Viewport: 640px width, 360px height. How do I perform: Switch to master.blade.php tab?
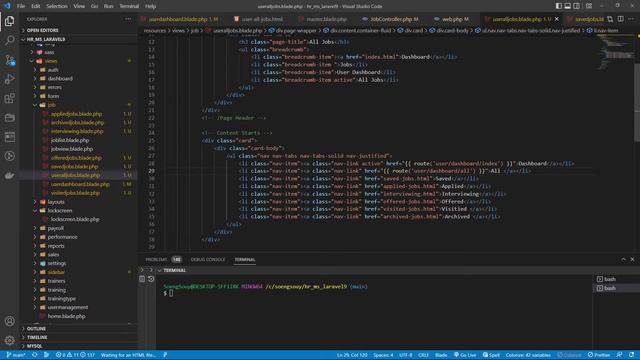click(x=323, y=19)
